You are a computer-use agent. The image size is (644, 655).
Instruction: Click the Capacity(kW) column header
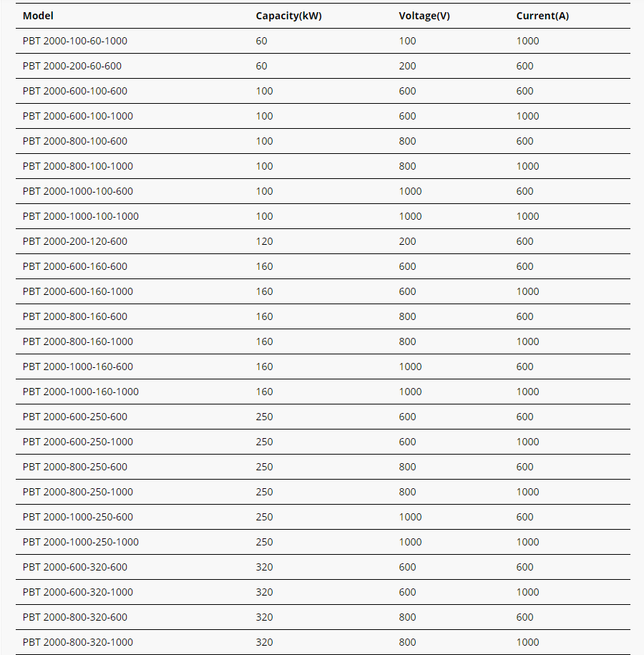[x=288, y=16]
